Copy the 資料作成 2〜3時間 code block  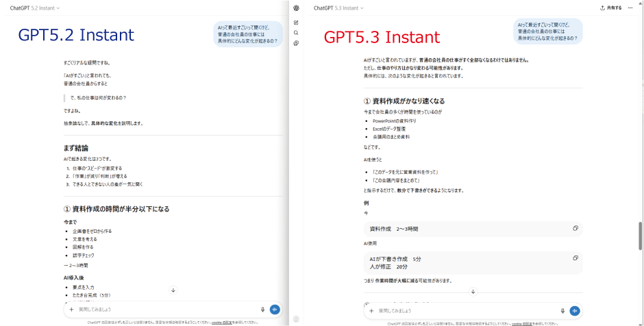575,229
